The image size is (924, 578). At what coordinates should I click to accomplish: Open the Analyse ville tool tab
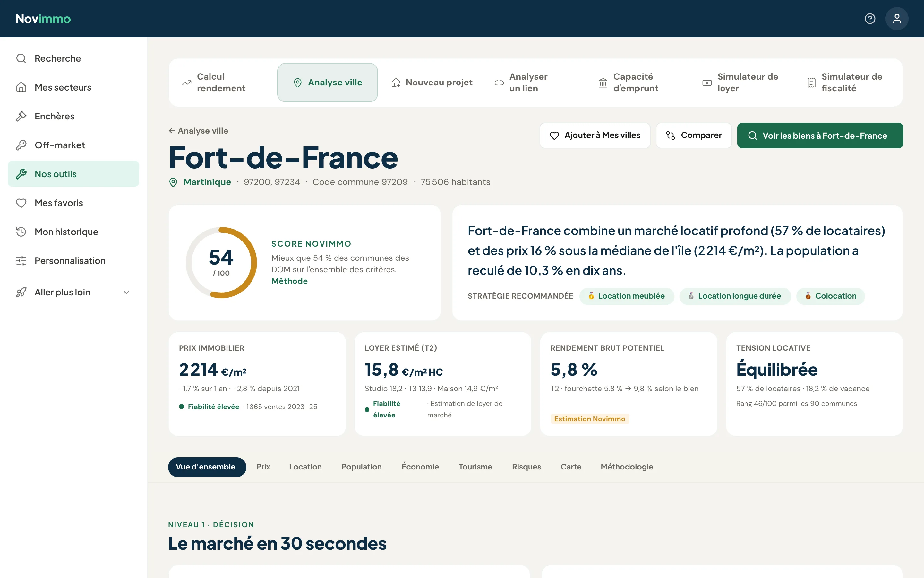327,83
